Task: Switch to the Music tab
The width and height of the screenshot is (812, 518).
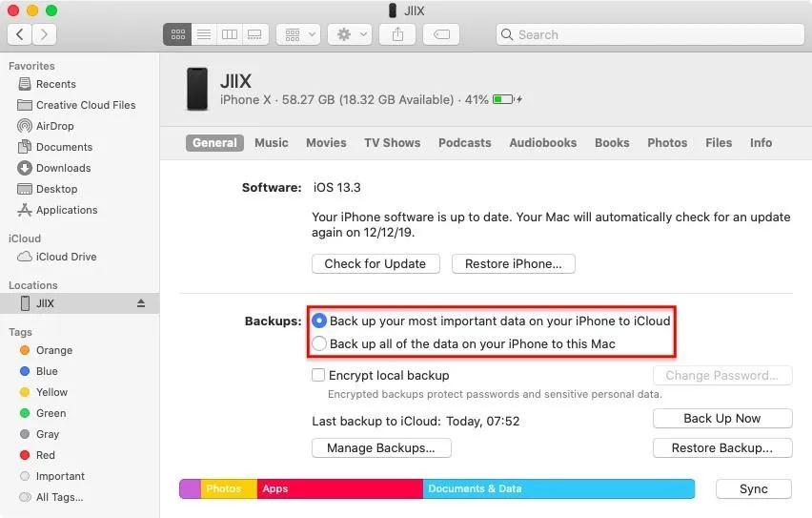Action: [x=271, y=143]
